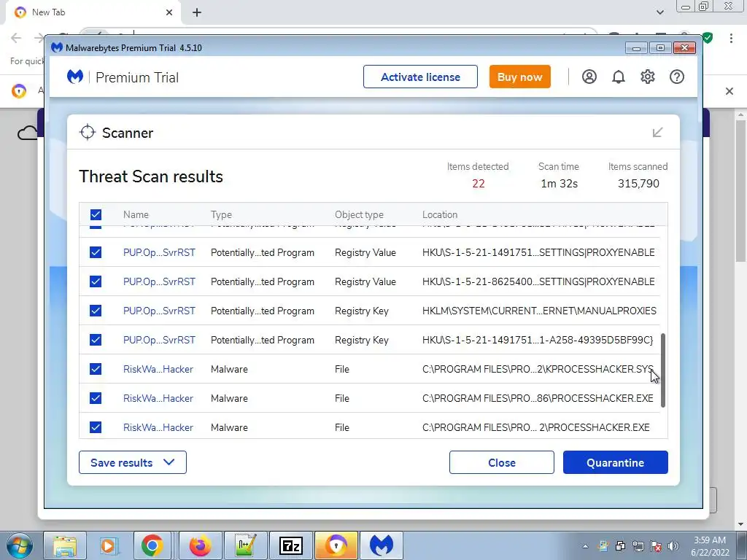The image size is (747, 560).
Task: Go back in the browser window
Action: tap(16, 38)
